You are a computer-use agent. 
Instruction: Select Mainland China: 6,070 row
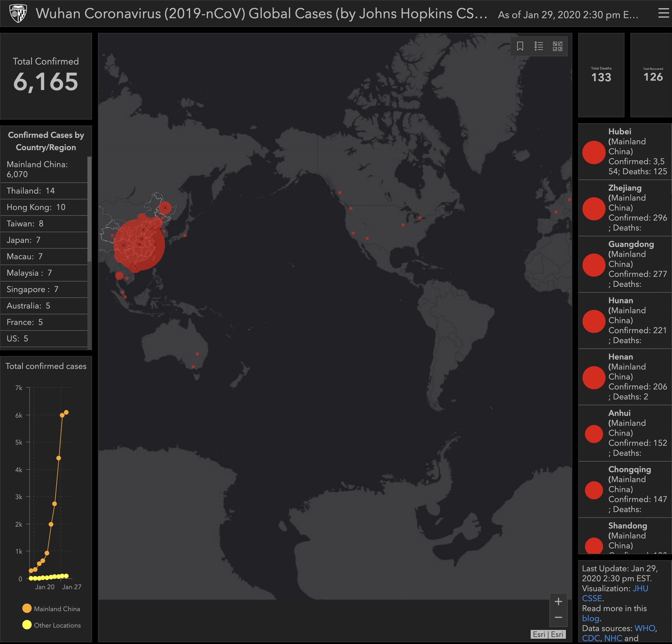(x=44, y=169)
